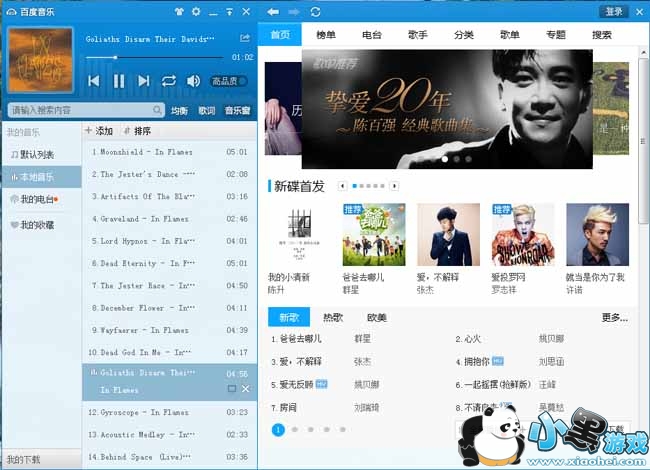Open album 爱，不解释 cover
The width and height of the screenshot is (650, 470).
pyautogui.click(x=448, y=234)
